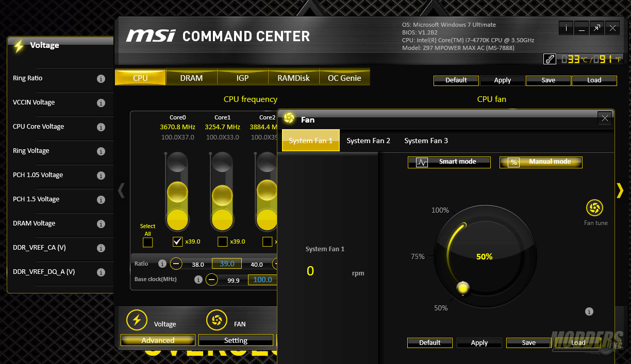Click the 40.0 Ratio value
This screenshot has height=364, width=631.
(256, 265)
